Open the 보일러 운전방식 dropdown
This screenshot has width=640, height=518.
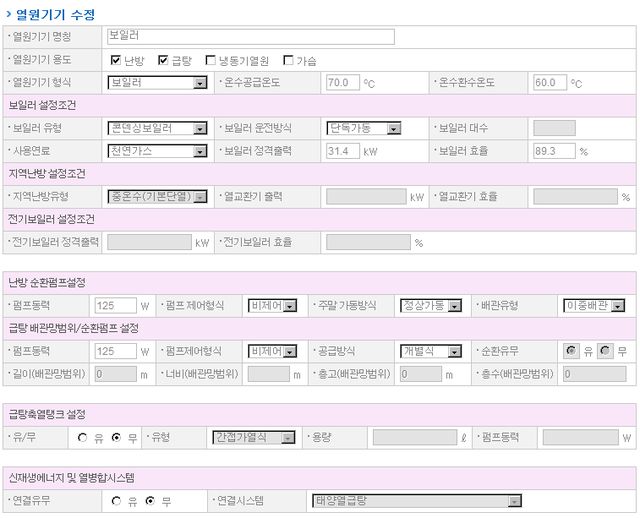pos(364,128)
